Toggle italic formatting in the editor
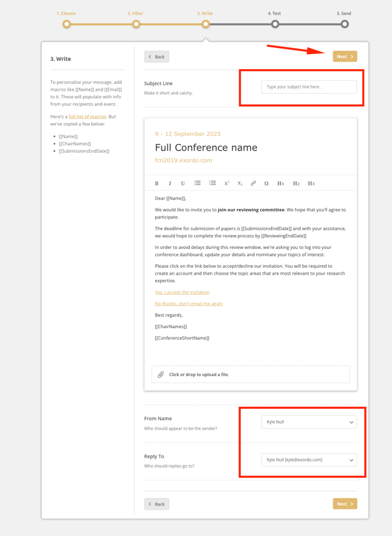 click(170, 183)
